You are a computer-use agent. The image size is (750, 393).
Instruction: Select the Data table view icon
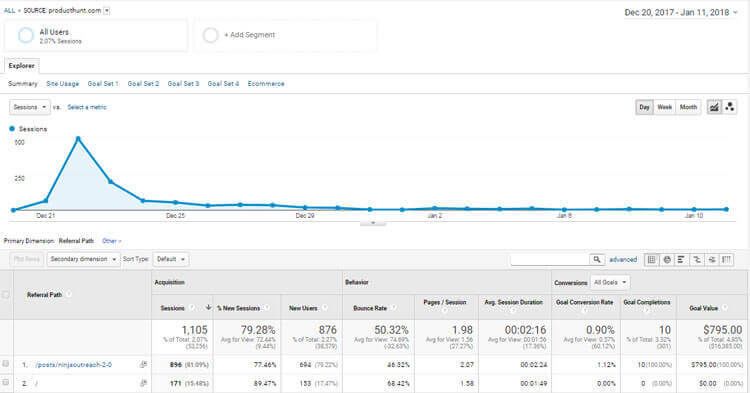651,259
